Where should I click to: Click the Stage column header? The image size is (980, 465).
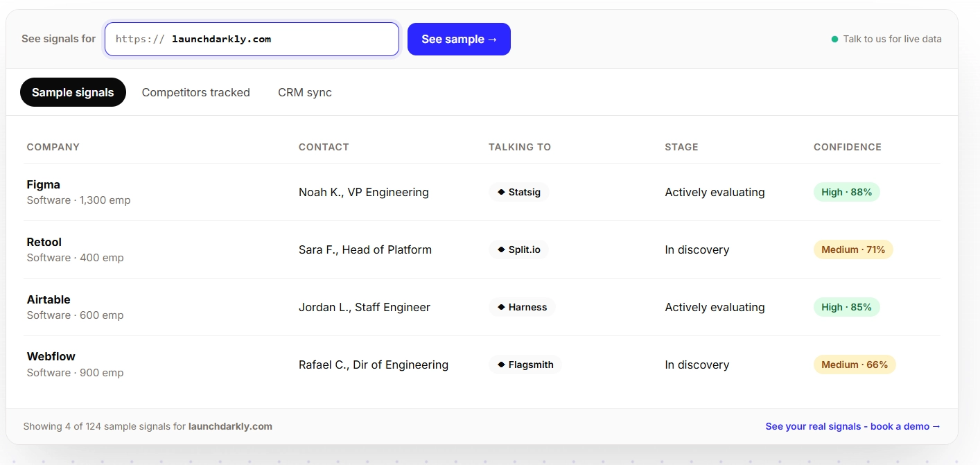point(681,147)
